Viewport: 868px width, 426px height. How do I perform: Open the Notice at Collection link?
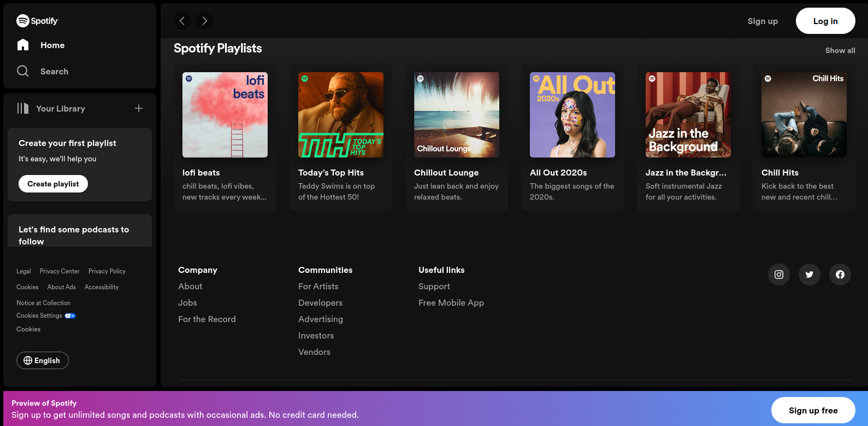tap(44, 303)
